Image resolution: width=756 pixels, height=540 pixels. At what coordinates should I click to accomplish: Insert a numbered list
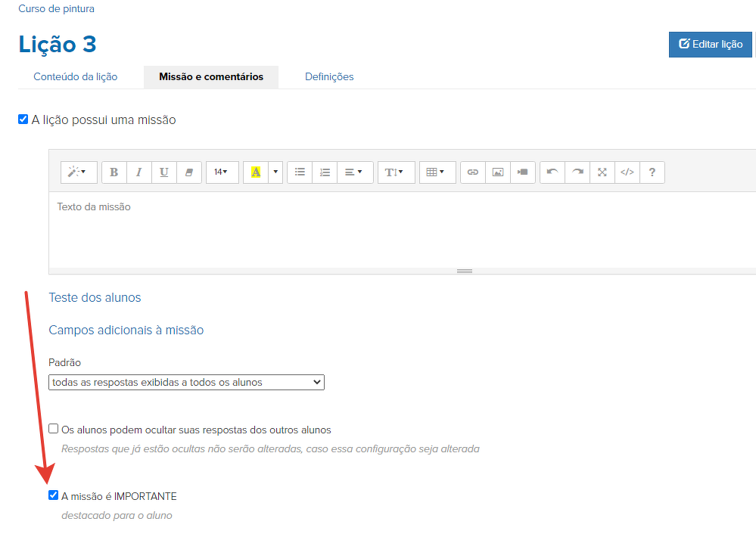325,172
